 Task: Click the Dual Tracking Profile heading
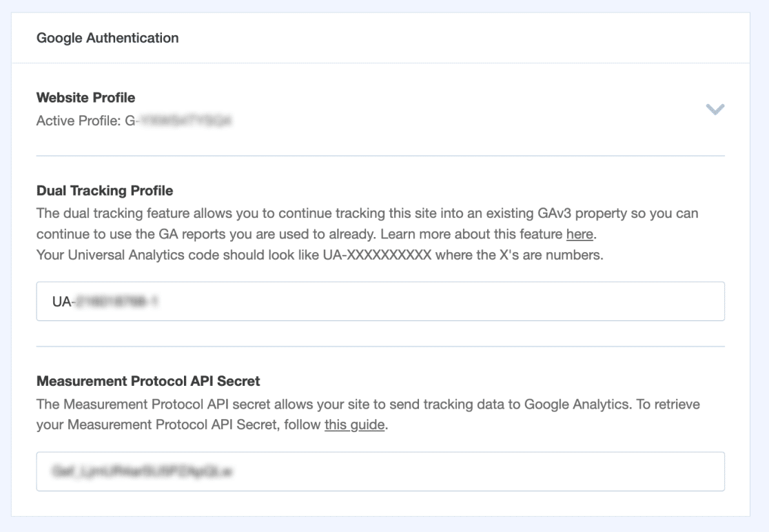pyautogui.click(x=105, y=190)
